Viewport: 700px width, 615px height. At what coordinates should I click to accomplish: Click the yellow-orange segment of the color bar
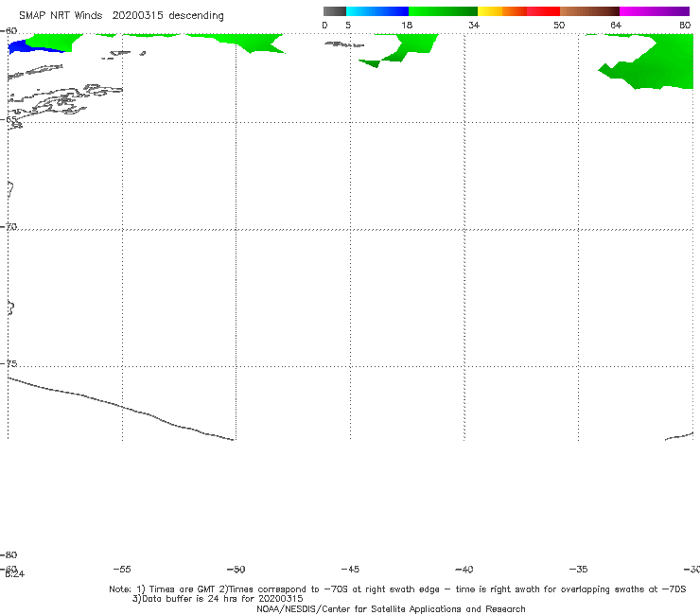click(502, 11)
